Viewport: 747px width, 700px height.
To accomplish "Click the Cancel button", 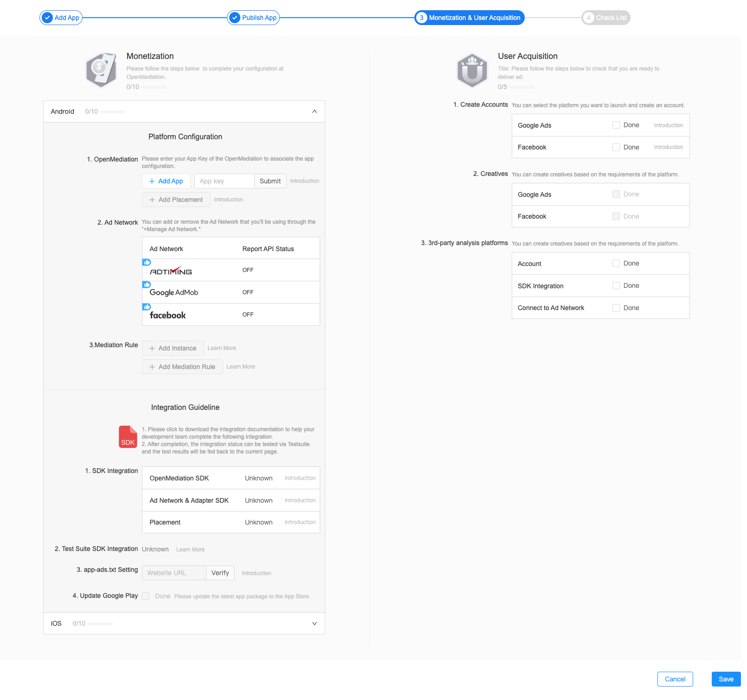I will point(675,679).
